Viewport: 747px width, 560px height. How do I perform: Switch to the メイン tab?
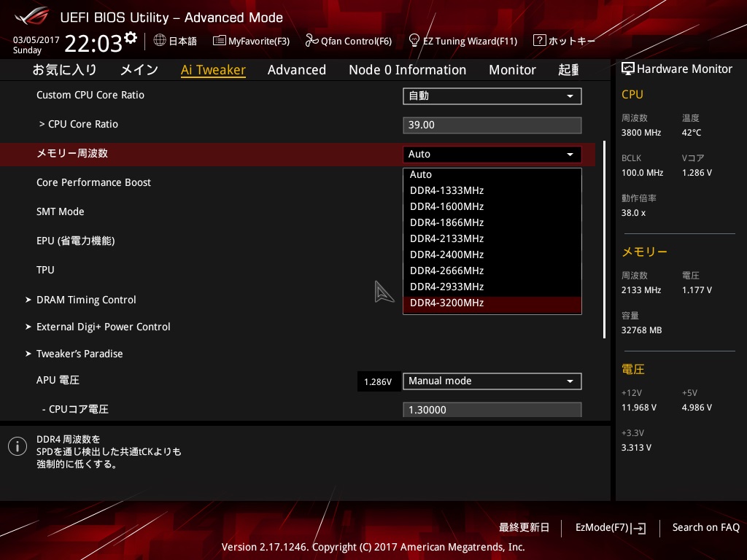[139, 70]
